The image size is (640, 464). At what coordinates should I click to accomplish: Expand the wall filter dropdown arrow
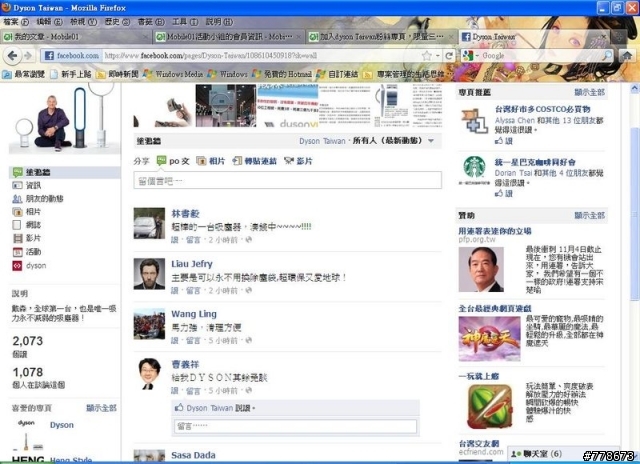tap(431, 141)
